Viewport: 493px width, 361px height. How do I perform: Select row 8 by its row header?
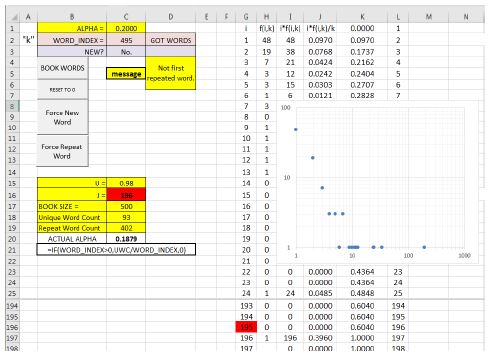coord(12,106)
